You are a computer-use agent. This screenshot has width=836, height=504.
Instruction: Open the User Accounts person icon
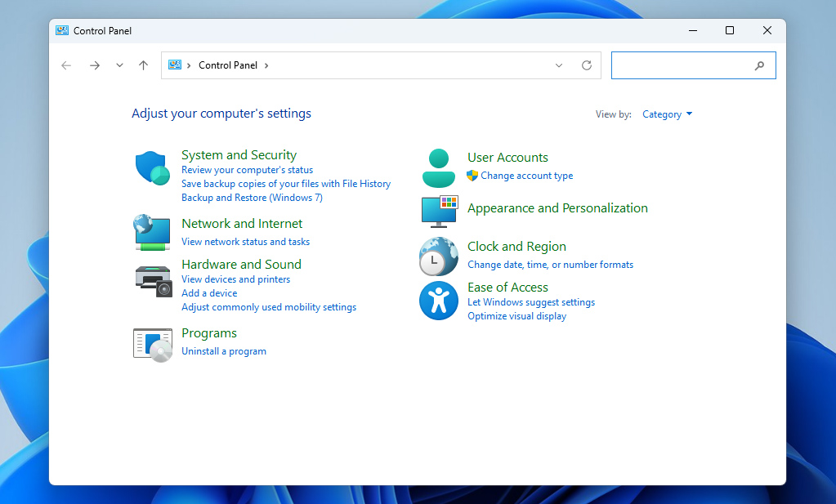click(438, 167)
